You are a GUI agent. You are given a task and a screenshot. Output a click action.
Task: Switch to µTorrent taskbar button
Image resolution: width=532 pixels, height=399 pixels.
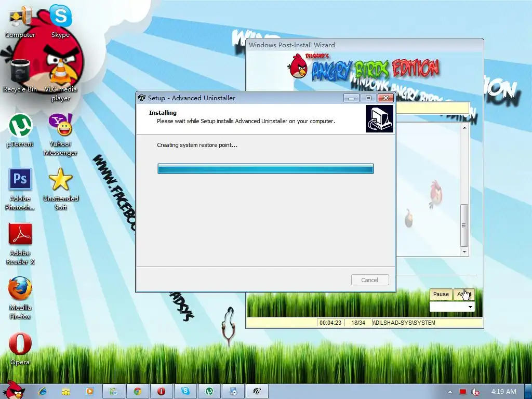pos(209,392)
